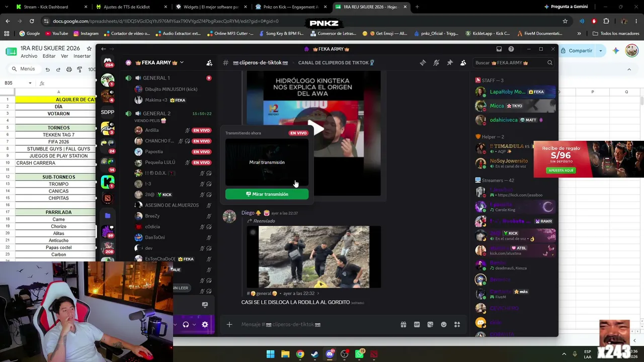Open WhatsApp from taskbar
The image size is (644, 362).
tap(359, 354)
